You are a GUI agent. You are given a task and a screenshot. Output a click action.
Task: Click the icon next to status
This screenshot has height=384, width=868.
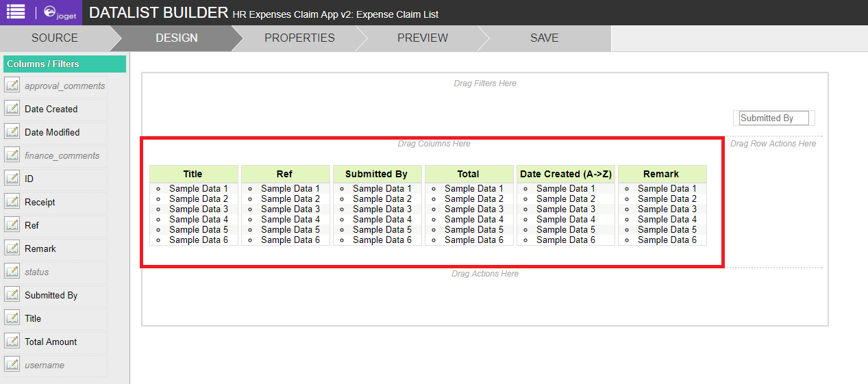pyautogui.click(x=12, y=272)
